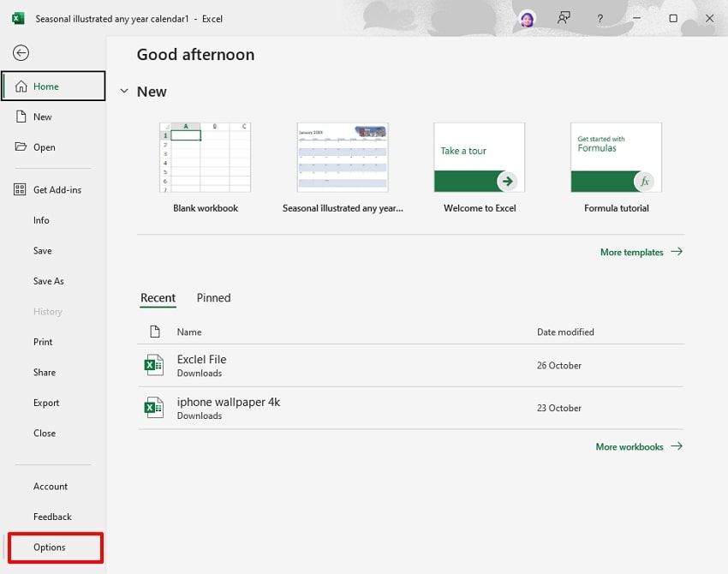728x574 pixels.
Task: Click the share contacts icon in title bar
Action: point(564,18)
